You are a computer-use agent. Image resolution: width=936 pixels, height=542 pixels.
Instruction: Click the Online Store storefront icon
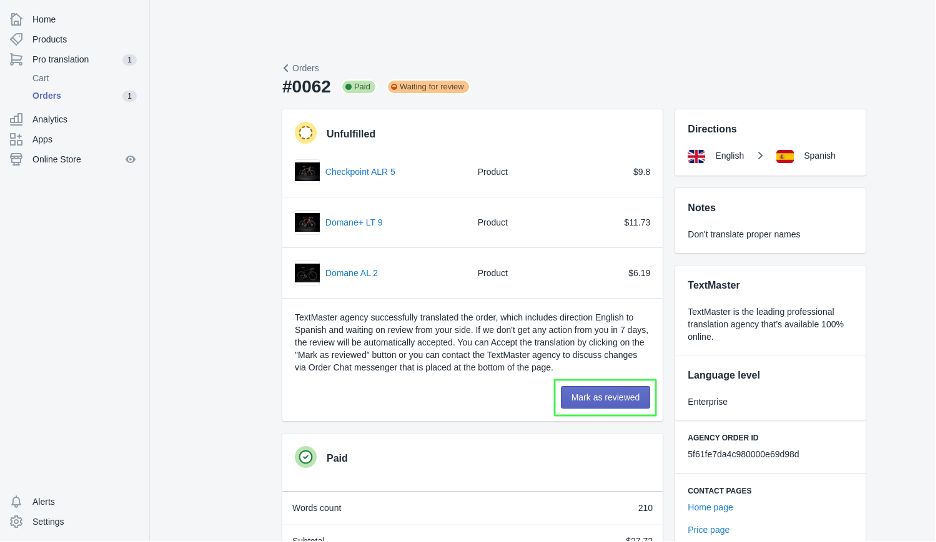(16, 159)
